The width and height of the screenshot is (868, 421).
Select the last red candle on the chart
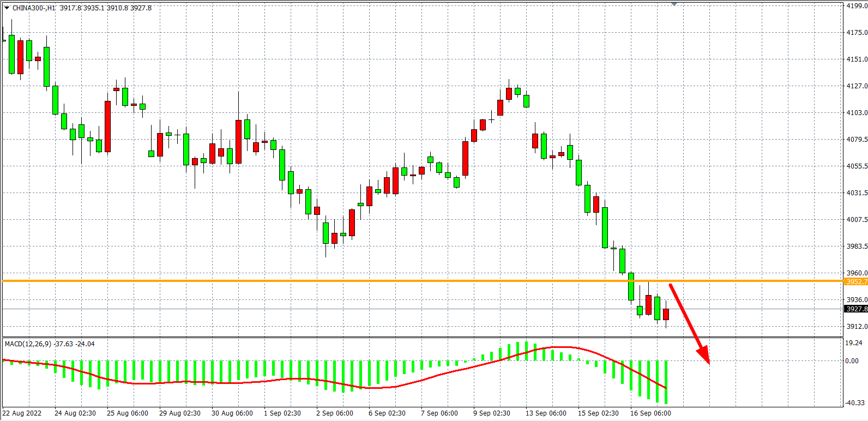pyautogui.click(x=666, y=314)
